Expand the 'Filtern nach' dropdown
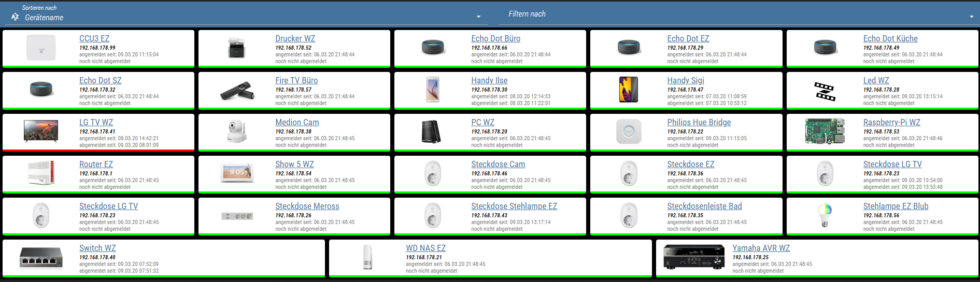 pyautogui.click(x=736, y=14)
